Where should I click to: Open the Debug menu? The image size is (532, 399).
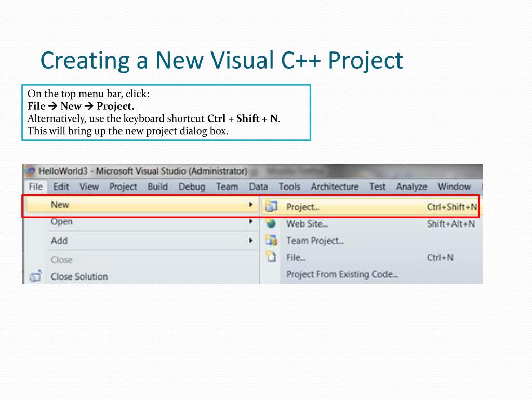coord(192,187)
